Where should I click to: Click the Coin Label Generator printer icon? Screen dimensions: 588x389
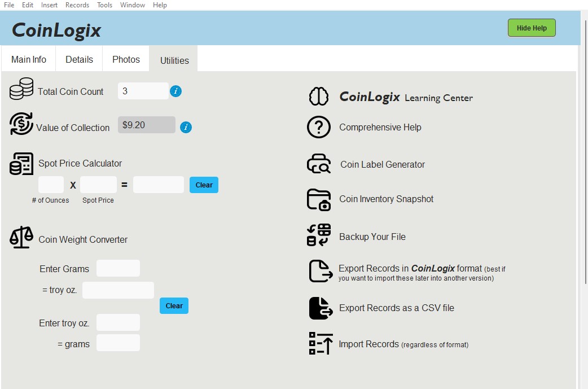coord(319,164)
